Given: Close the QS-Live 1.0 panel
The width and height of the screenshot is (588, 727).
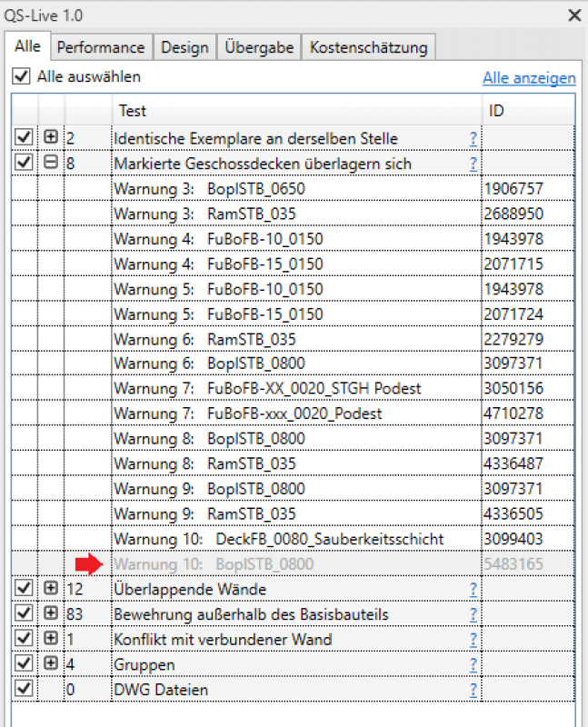Looking at the screenshot, I should [x=573, y=15].
